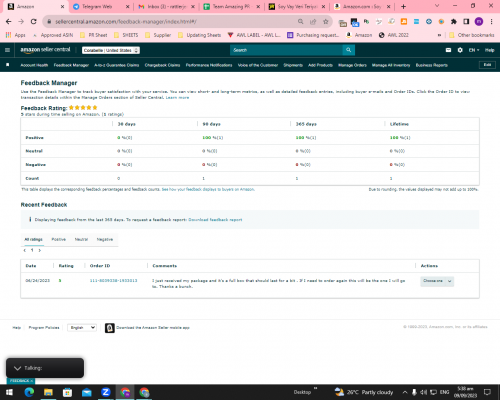Switch to the Negative ratings tab

105,239
